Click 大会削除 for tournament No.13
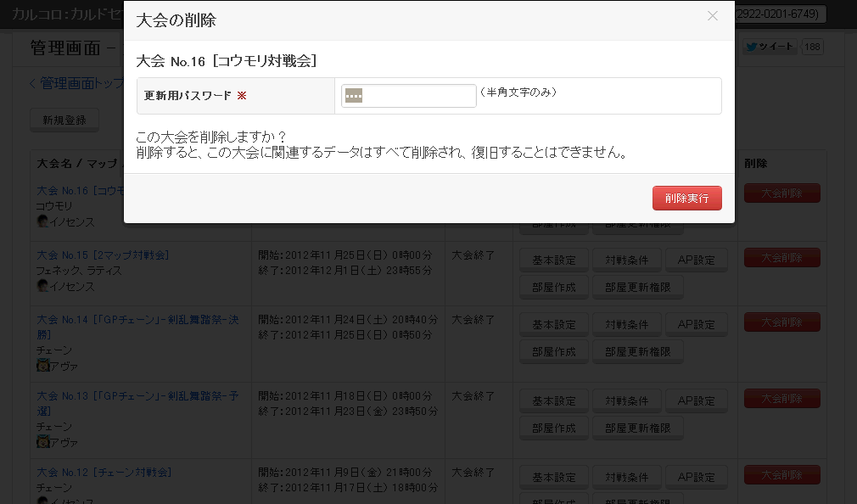The image size is (857, 504). [781, 398]
